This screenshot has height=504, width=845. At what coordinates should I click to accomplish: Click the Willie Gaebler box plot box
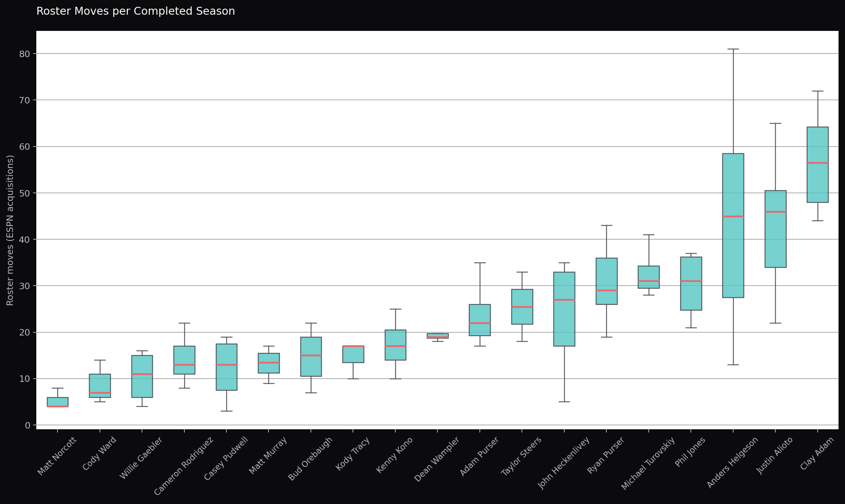[x=142, y=376]
